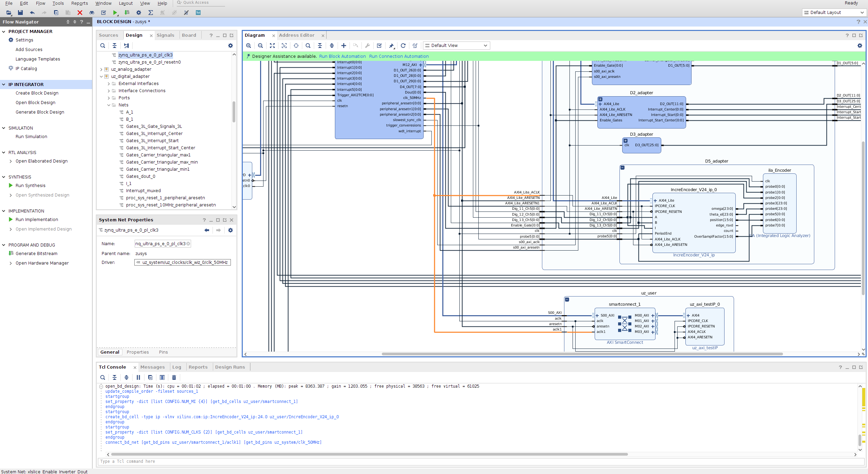The width and height of the screenshot is (868, 474).
Task: Click the Tcl console toolbar icon
Action: [x=198, y=13]
